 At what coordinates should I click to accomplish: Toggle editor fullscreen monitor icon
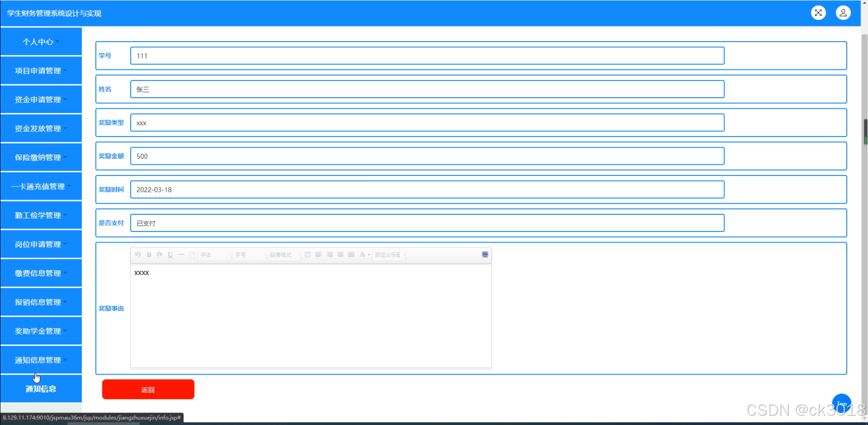point(485,255)
